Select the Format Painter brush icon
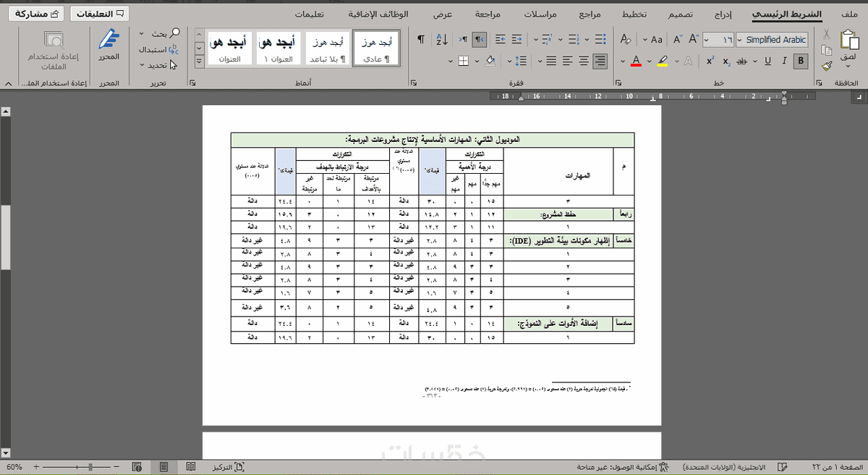The height and width of the screenshot is (475, 868). (826, 66)
